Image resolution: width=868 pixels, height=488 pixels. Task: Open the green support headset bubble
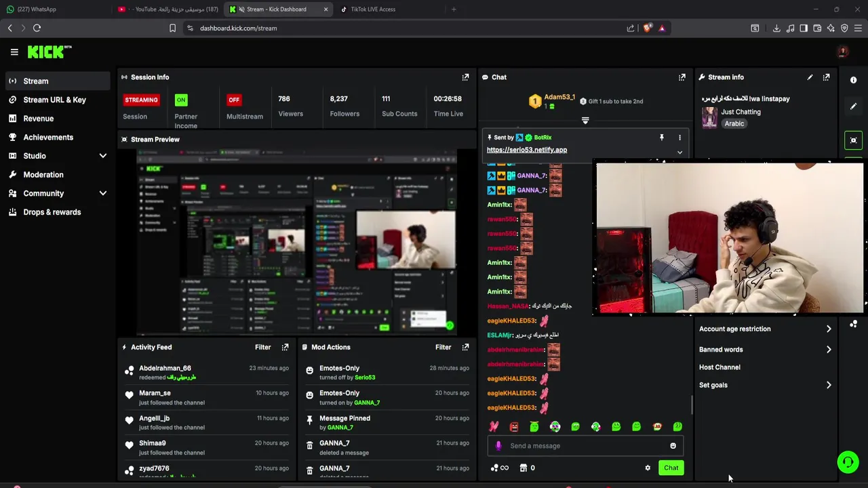click(x=848, y=462)
